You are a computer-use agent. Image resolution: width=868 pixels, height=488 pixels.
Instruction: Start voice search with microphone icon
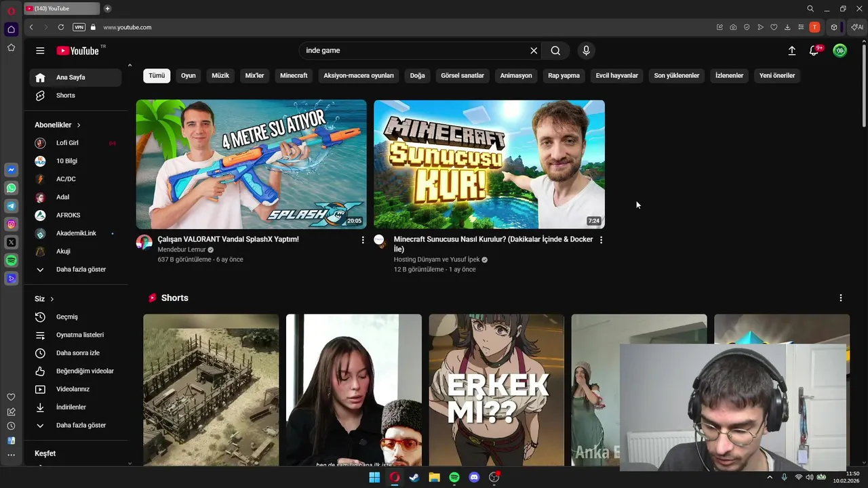pyautogui.click(x=587, y=51)
